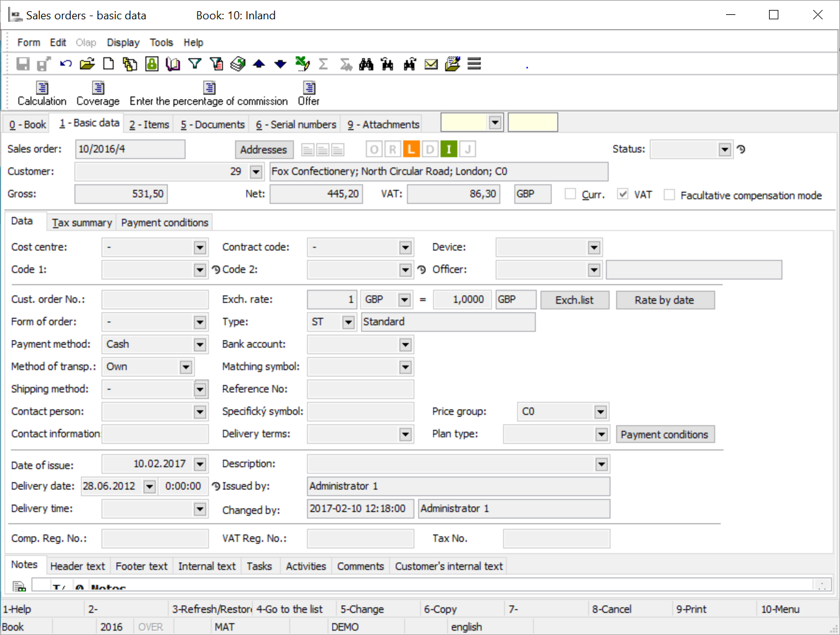
Task: Click the Reference No input field
Action: pos(361,389)
